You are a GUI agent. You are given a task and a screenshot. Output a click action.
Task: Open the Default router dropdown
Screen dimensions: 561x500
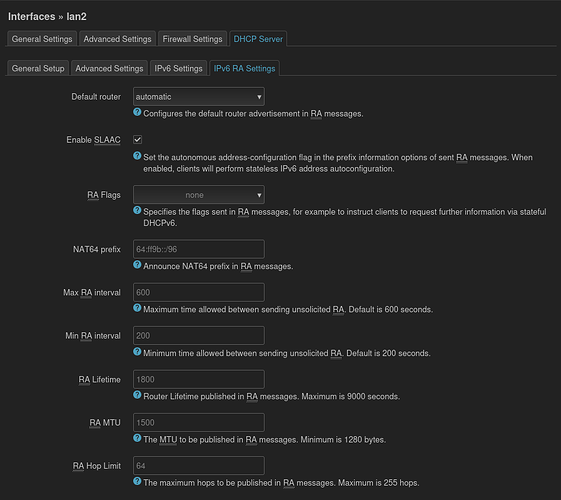199,97
